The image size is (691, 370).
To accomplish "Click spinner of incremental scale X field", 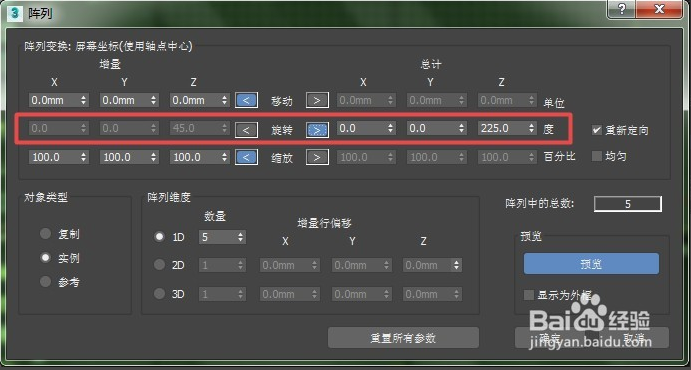I will (x=83, y=157).
